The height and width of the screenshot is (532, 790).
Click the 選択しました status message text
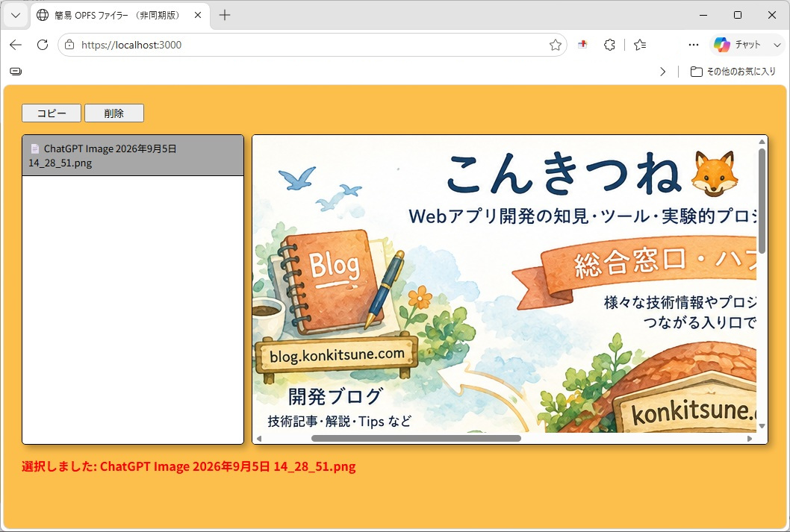tap(188, 466)
